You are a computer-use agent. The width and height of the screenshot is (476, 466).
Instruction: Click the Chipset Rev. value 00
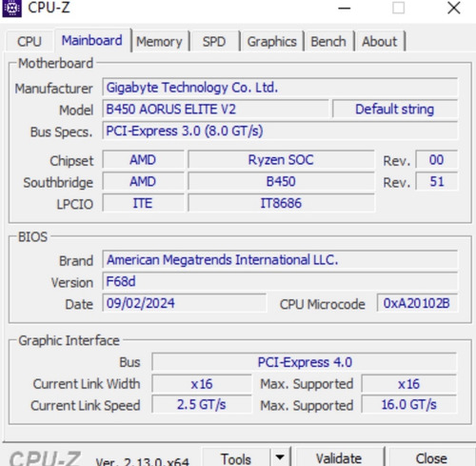[x=436, y=159]
